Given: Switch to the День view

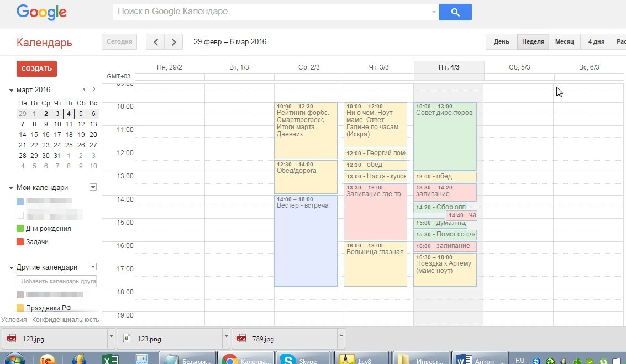Looking at the screenshot, I should click(501, 41).
